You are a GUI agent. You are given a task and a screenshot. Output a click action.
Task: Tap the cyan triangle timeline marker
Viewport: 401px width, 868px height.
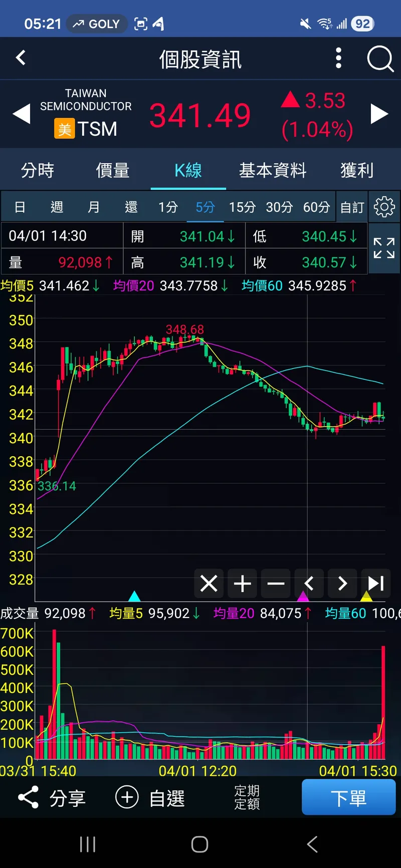(x=134, y=596)
